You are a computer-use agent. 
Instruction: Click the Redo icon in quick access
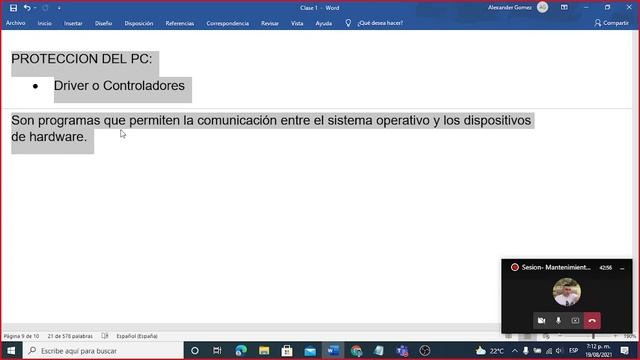(x=45, y=8)
